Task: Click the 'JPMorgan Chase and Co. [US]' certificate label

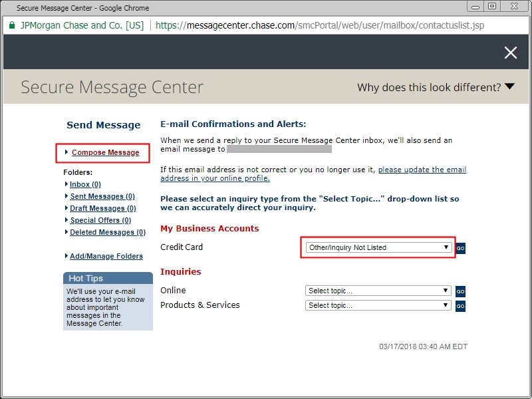Action: 82,25
